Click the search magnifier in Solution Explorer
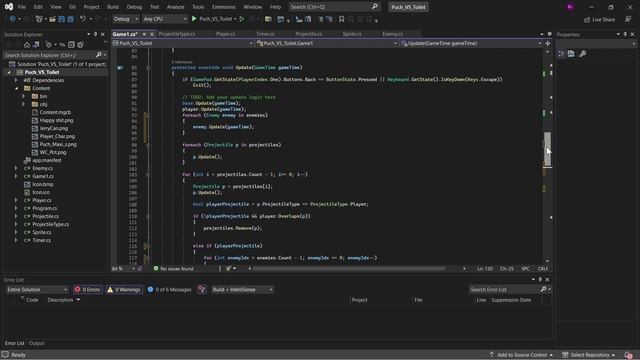This screenshot has width=640, height=360. pos(98,55)
